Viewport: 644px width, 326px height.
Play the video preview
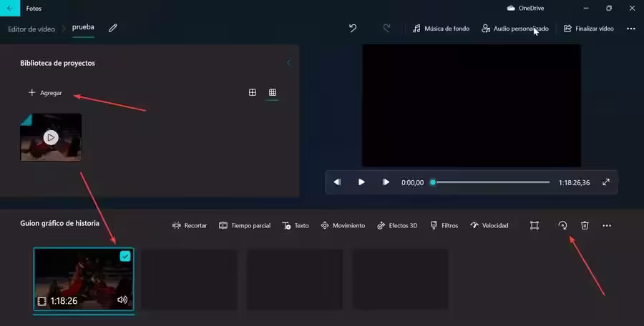tap(361, 182)
